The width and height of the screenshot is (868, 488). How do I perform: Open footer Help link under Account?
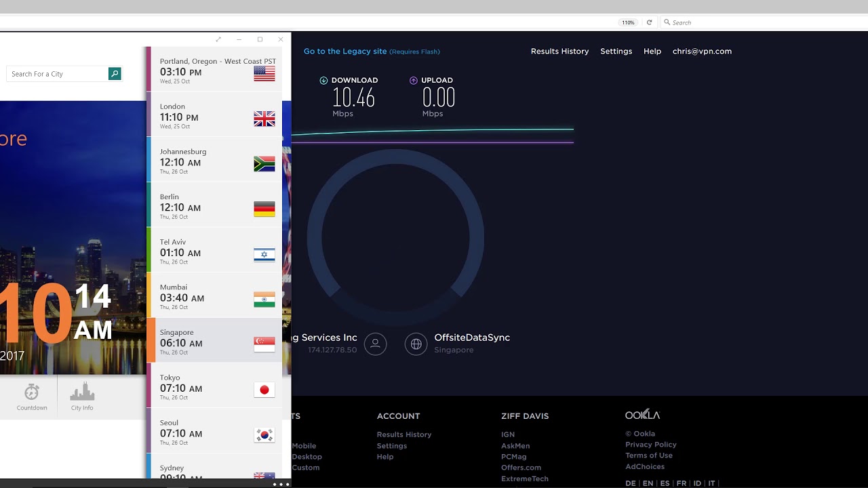coord(385,457)
